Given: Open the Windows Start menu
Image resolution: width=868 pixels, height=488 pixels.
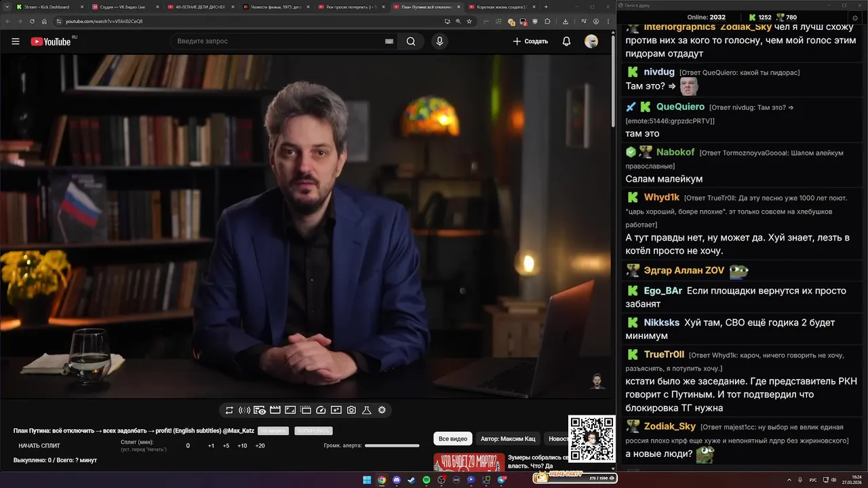Looking at the screenshot, I should pyautogui.click(x=367, y=480).
